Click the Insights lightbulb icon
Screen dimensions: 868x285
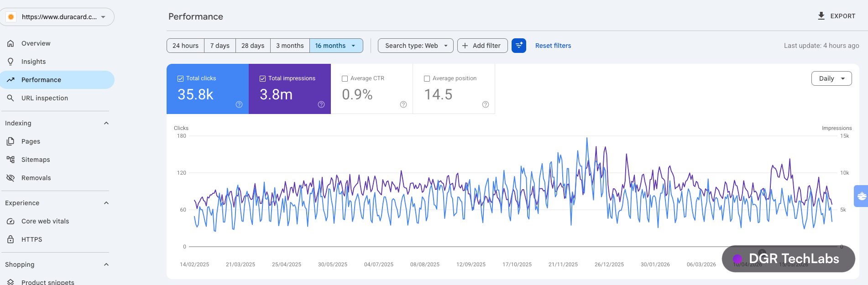(x=10, y=62)
